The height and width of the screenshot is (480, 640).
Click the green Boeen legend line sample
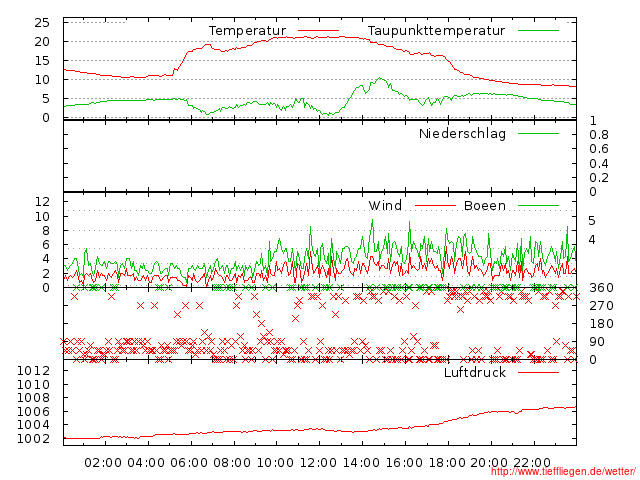(x=538, y=206)
